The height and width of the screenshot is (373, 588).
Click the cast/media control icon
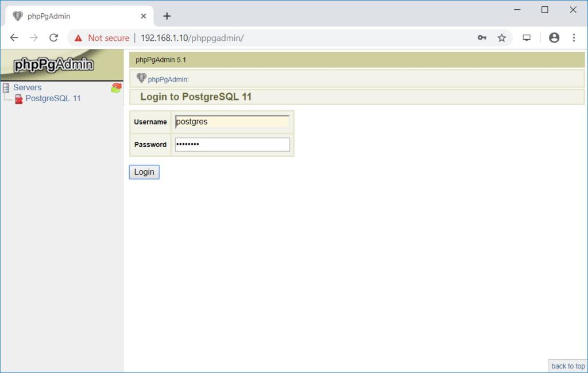(527, 37)
